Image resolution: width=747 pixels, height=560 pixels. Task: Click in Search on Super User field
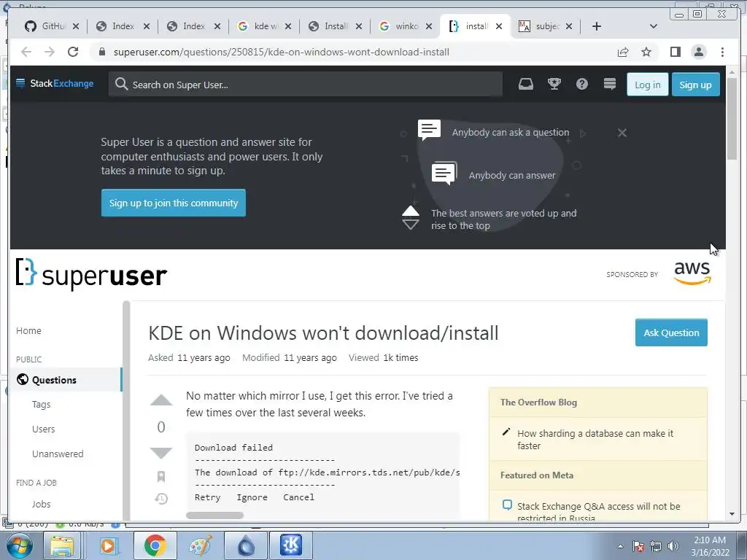tap(306, 85)
